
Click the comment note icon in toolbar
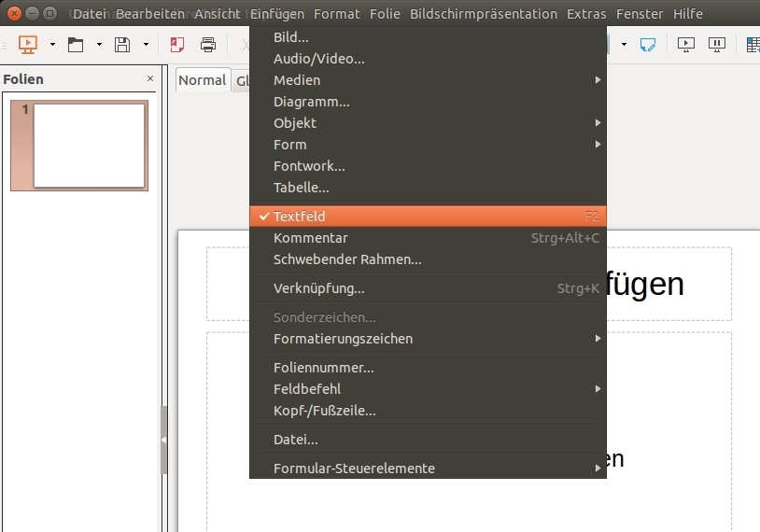coord(647,44)
